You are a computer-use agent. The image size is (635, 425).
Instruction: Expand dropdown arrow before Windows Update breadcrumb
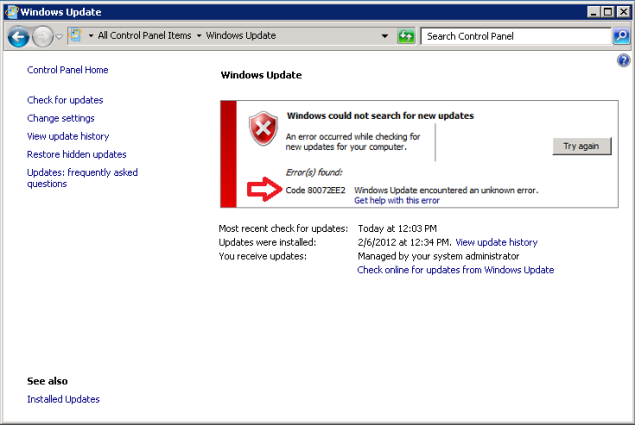click(199, 36)
